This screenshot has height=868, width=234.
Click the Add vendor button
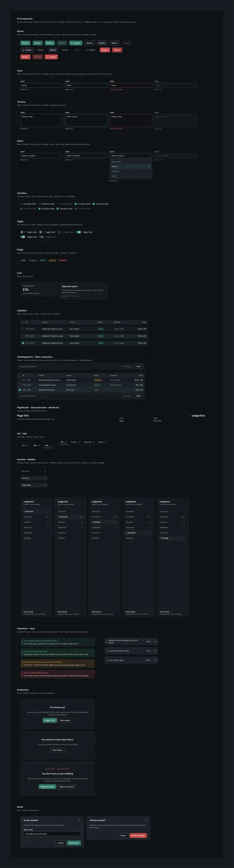[x=65, y=720]
